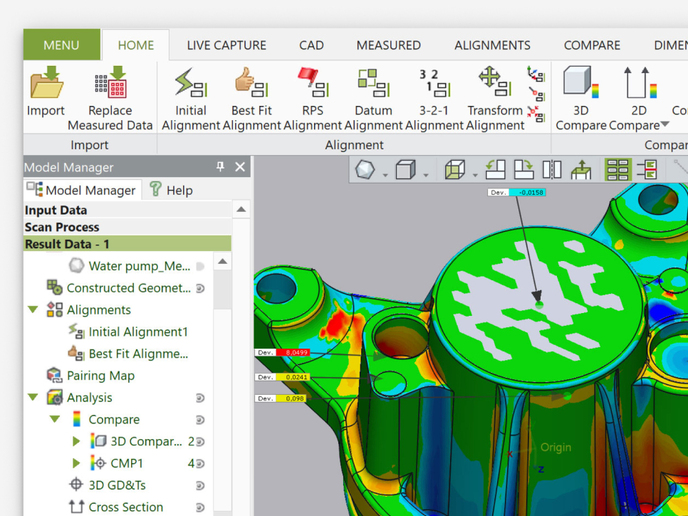Click the green MENU button

(61, 45)
